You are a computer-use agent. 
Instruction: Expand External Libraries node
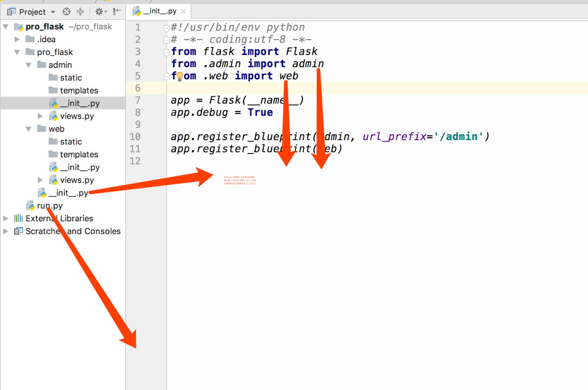[6, 218]
